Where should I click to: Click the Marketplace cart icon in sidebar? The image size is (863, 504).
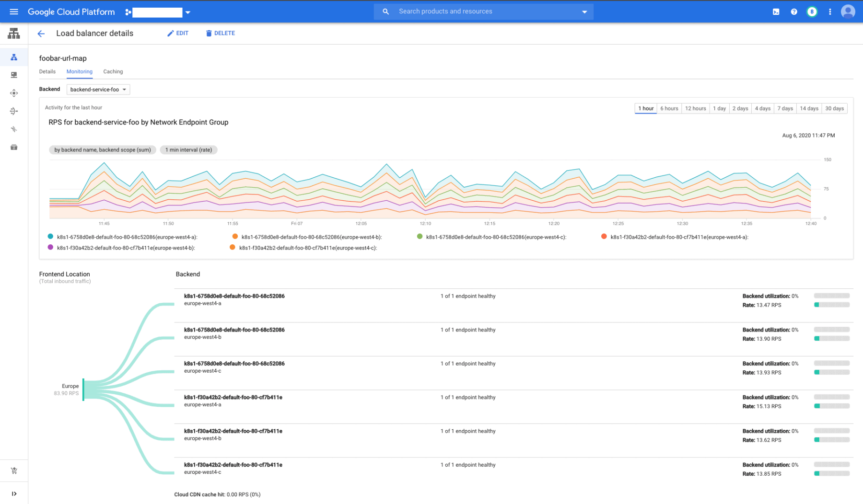[x=14, y=470]
